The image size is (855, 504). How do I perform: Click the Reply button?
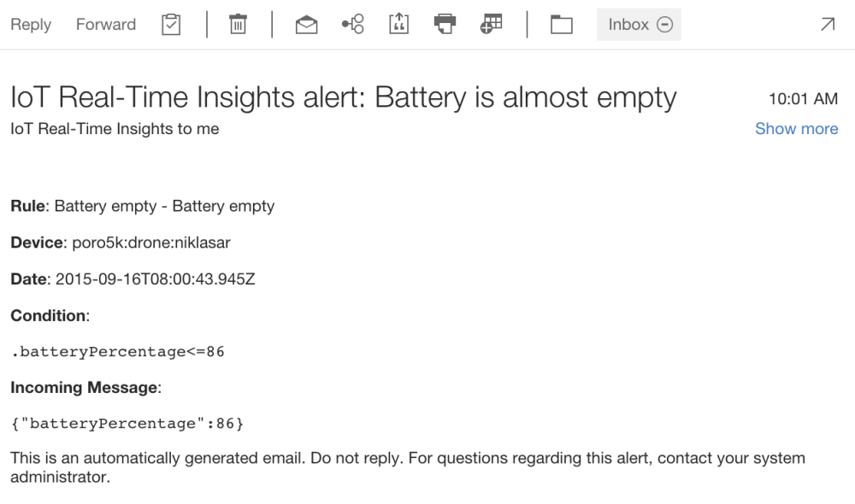31,25
